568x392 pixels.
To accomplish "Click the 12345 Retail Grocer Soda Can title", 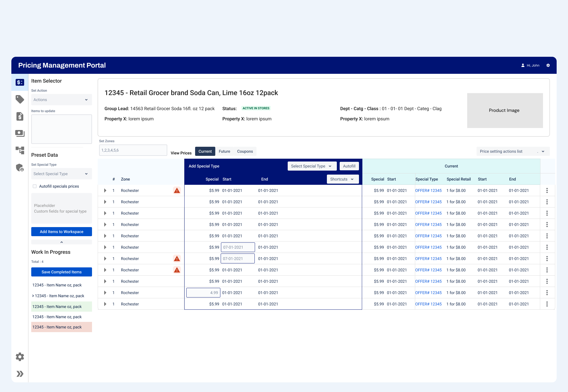I will click(x=191, y=93).
